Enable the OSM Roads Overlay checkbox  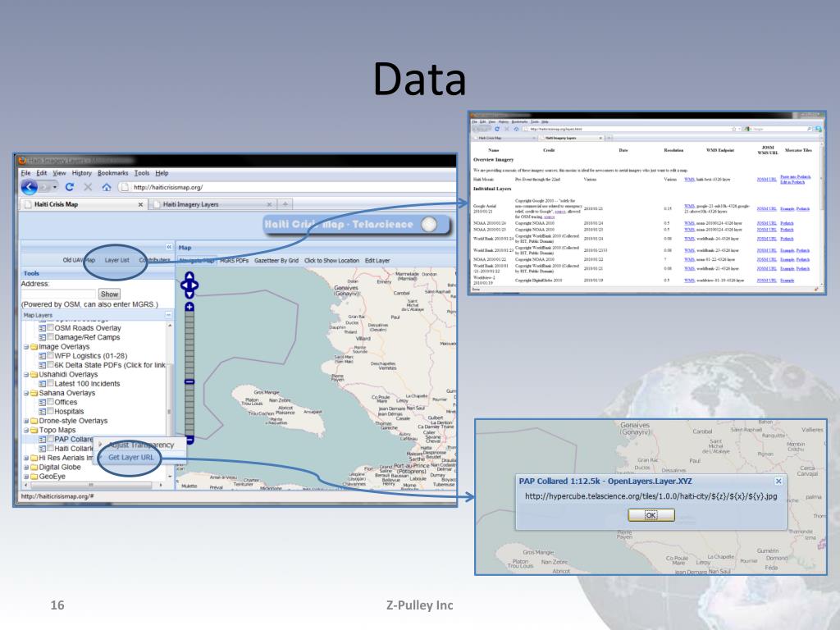pyautogui.click(x=50, y=327)
